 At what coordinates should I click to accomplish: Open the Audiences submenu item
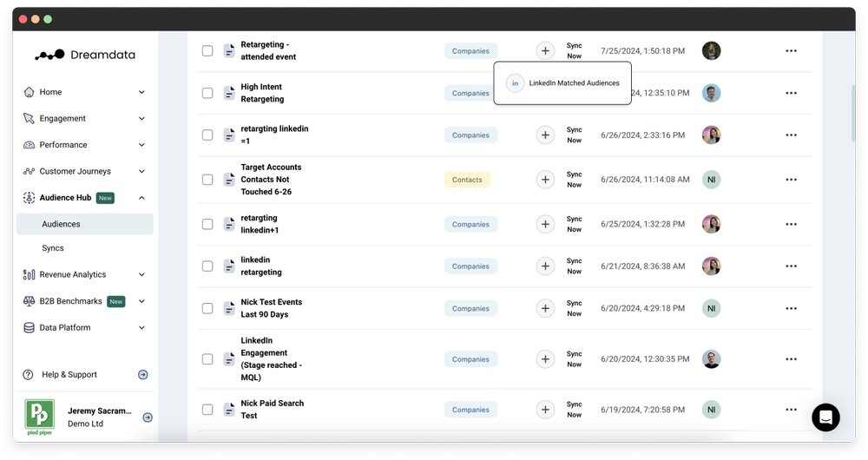pos(85,224)
